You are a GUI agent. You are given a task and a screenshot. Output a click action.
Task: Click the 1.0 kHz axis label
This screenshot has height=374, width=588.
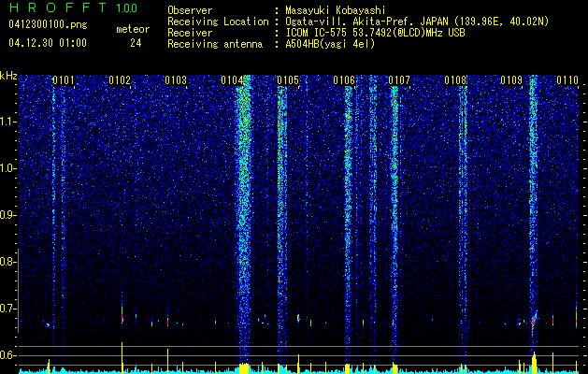[x=7, y=168]
